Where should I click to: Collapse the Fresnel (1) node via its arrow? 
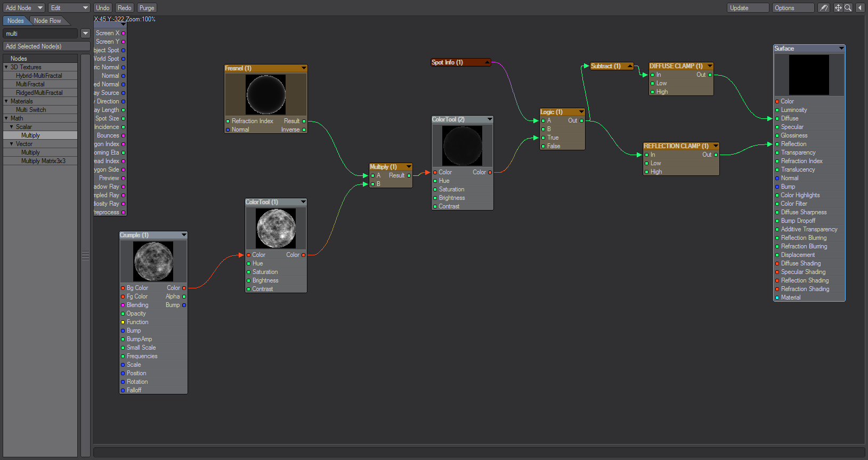tap(304, 68)
